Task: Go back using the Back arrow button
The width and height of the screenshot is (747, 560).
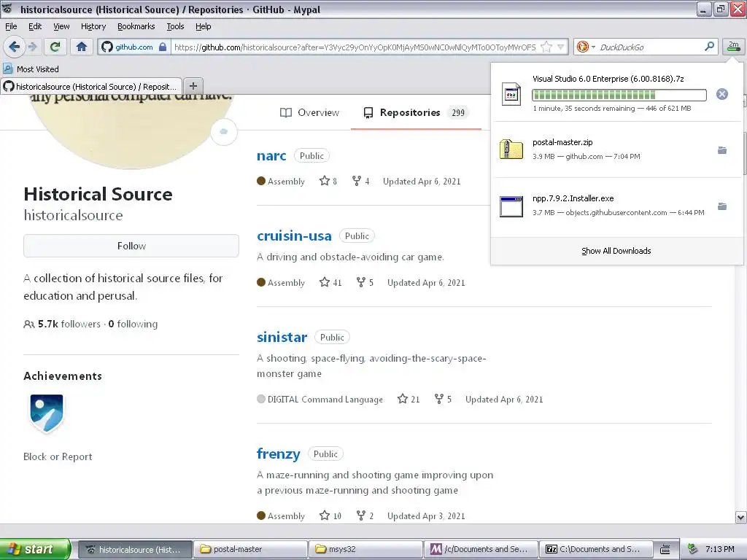Action: (14, 47)
